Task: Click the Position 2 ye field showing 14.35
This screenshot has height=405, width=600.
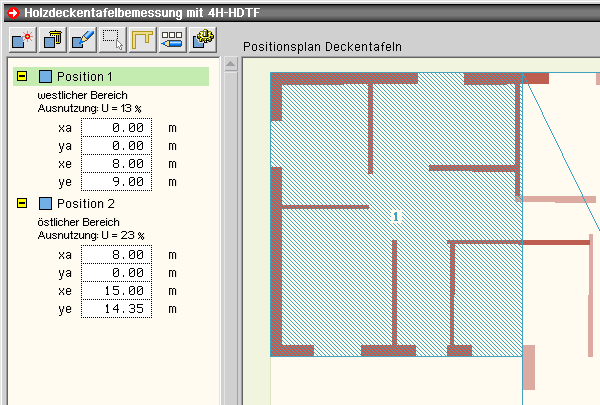Action: [118, 309]
